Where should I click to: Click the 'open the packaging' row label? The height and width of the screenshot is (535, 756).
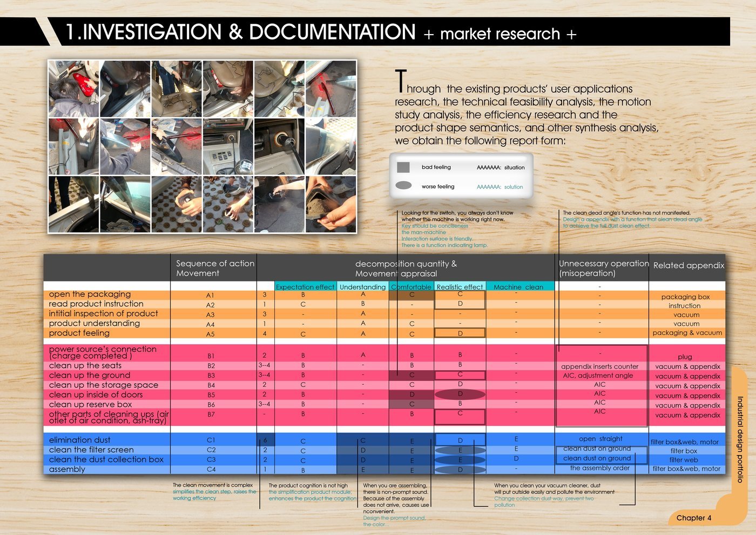pyautogui.click(x=90, y=294)
